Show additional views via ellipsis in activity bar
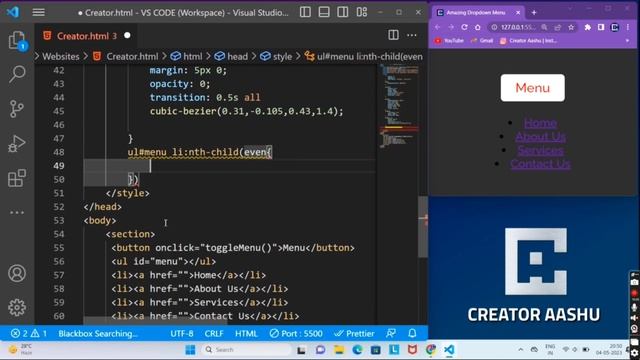The width and height of the screenshot is (640, 360). click(x=17, y=212)
